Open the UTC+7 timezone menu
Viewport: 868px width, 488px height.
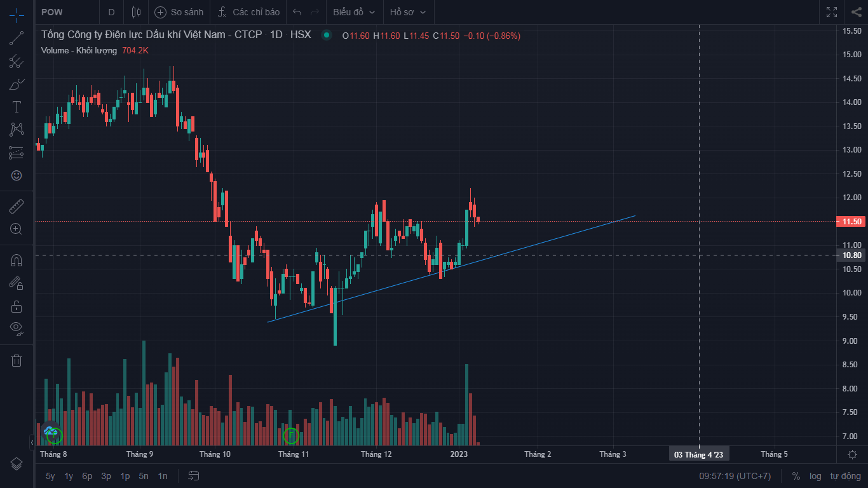(735, 476)
